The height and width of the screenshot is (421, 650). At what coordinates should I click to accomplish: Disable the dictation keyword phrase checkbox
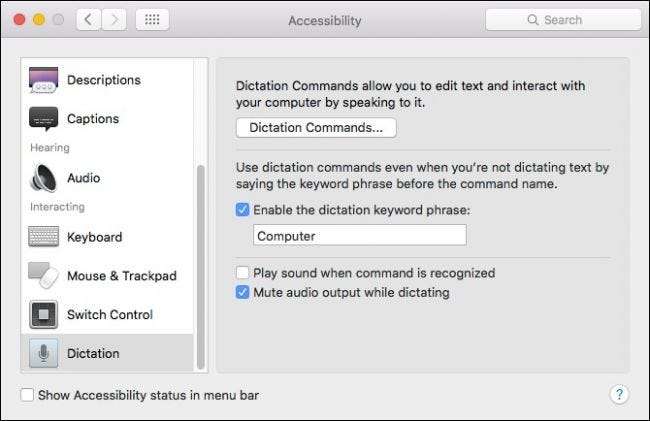[242, 211]
